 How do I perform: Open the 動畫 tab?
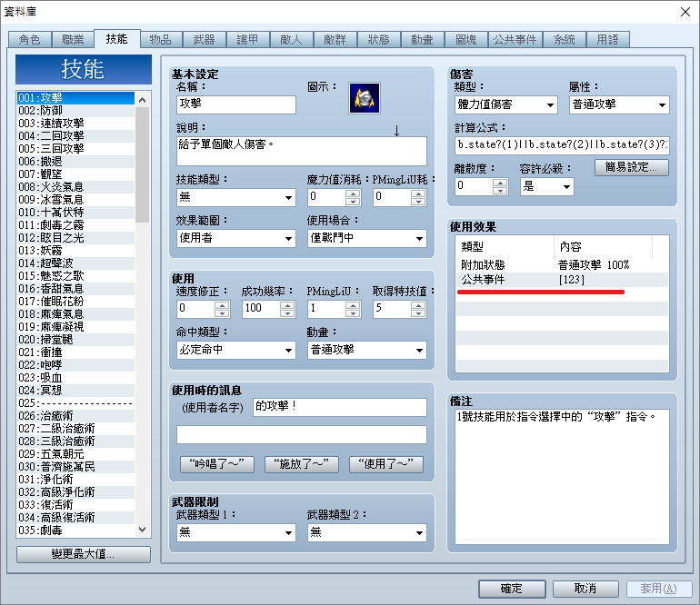[x=423, y=40]
